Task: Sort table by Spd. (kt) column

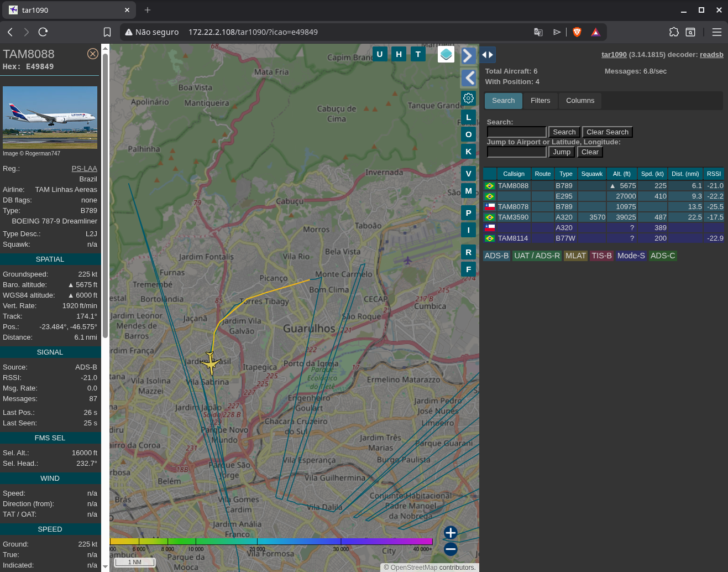Action: (x=652, y=174)
